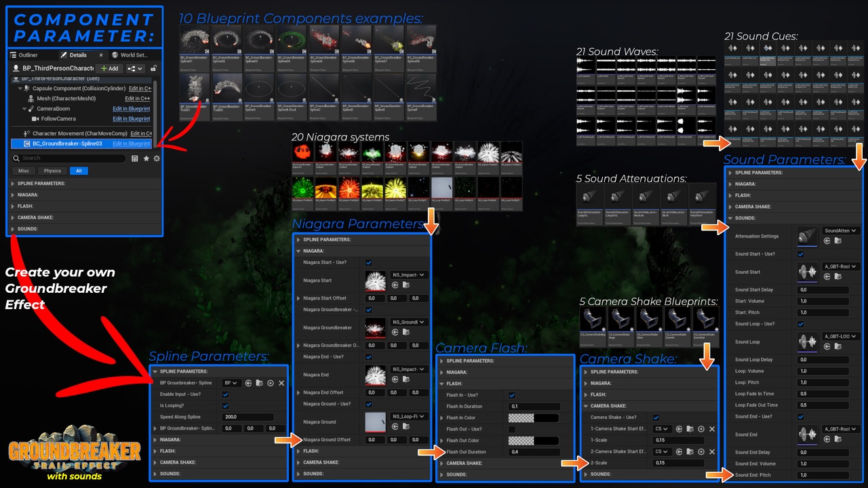Image resolution: width=868 pixels, height=488 pixels.
Task: Open NS_Loop-Fi dropdown for Niagara Ground
Action: point(409,416)
